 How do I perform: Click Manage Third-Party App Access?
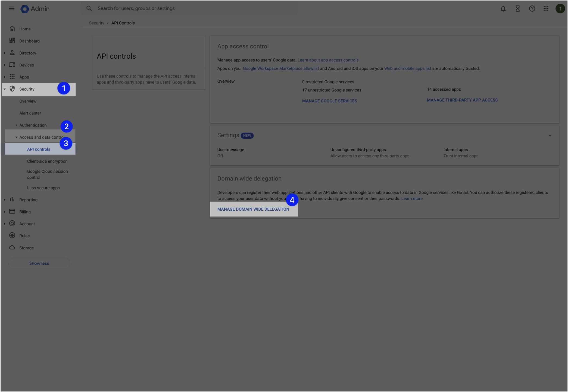[x=462, y=100]
